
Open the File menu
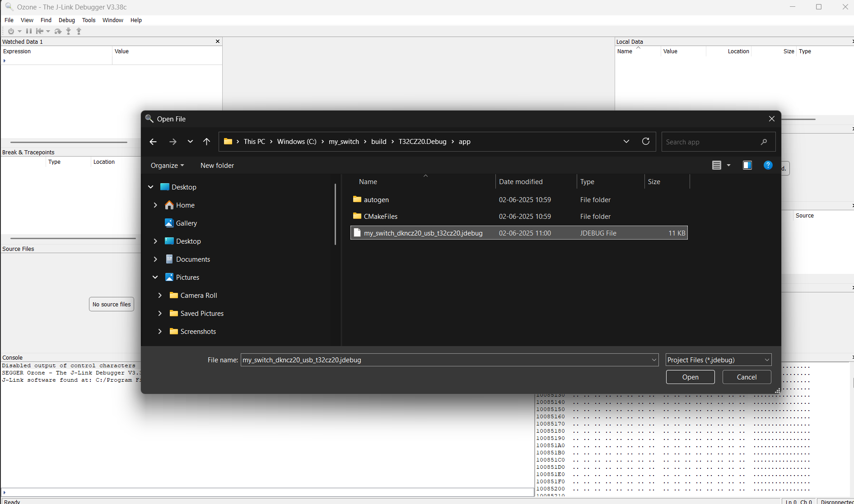click(x=9, y=20)
